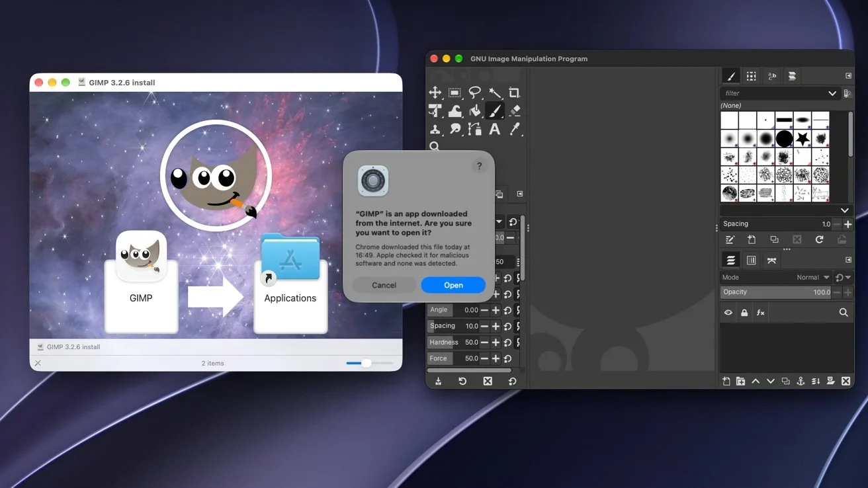Screen dimensions: 868x488
Task: Switch to the Patterns tab
Action: pyautogui.click(x=752, y=76)
